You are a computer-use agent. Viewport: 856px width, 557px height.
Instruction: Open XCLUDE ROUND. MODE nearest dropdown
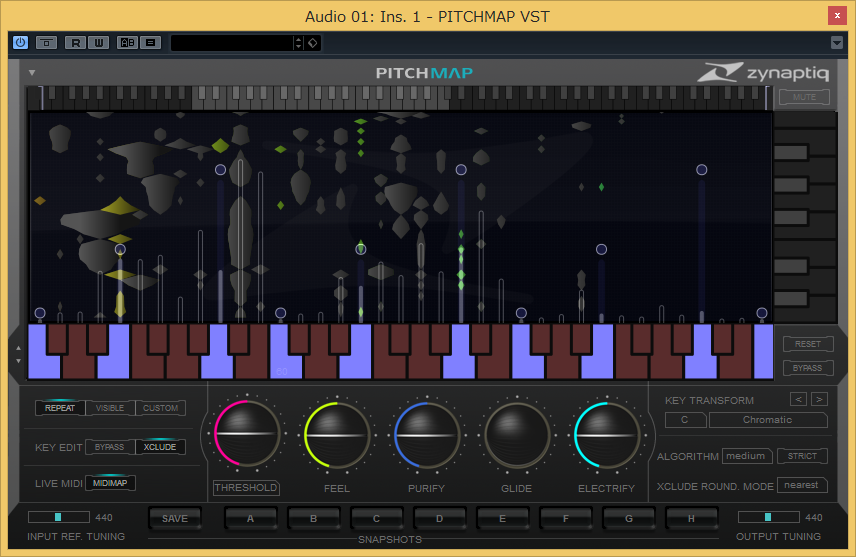click(x=802, y=485)
